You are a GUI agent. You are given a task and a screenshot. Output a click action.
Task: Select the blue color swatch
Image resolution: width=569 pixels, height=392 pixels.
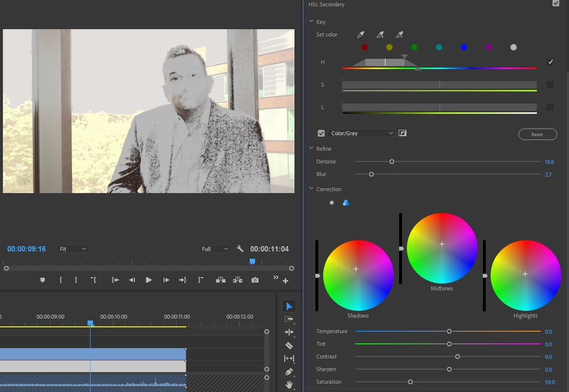coord(464,47)
